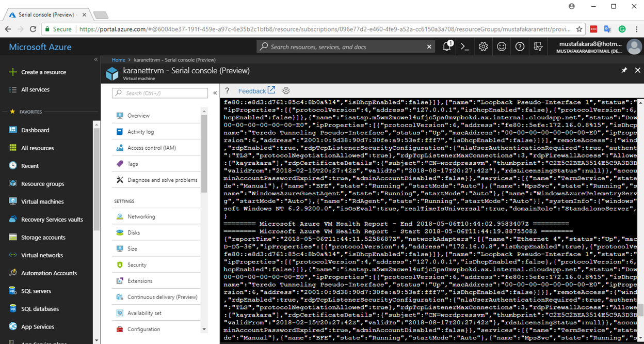644x344 pixels.
Task: Open serial console help question mark
Action: (227, 91)
